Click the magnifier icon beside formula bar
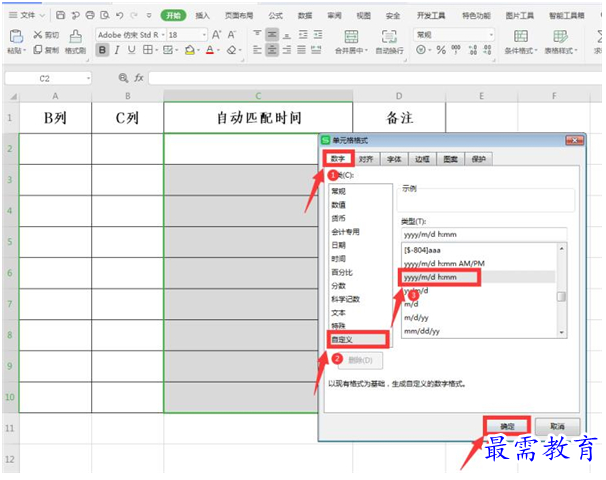 click(x=123, y=78)
